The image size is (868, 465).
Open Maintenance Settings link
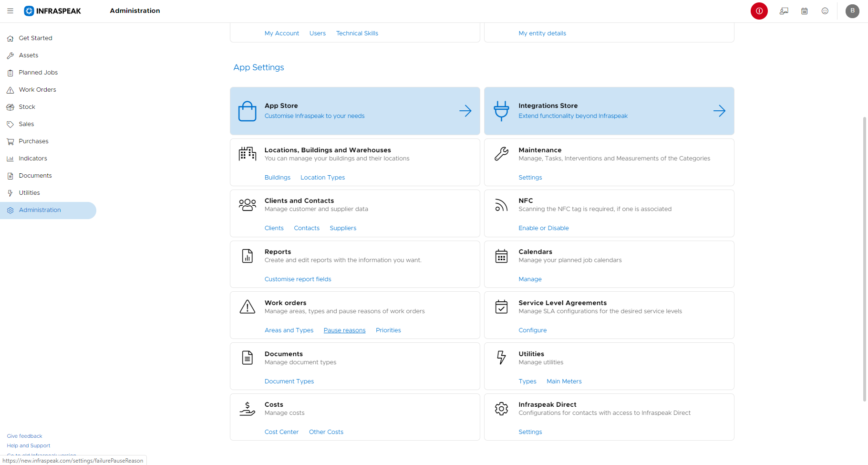530,178
